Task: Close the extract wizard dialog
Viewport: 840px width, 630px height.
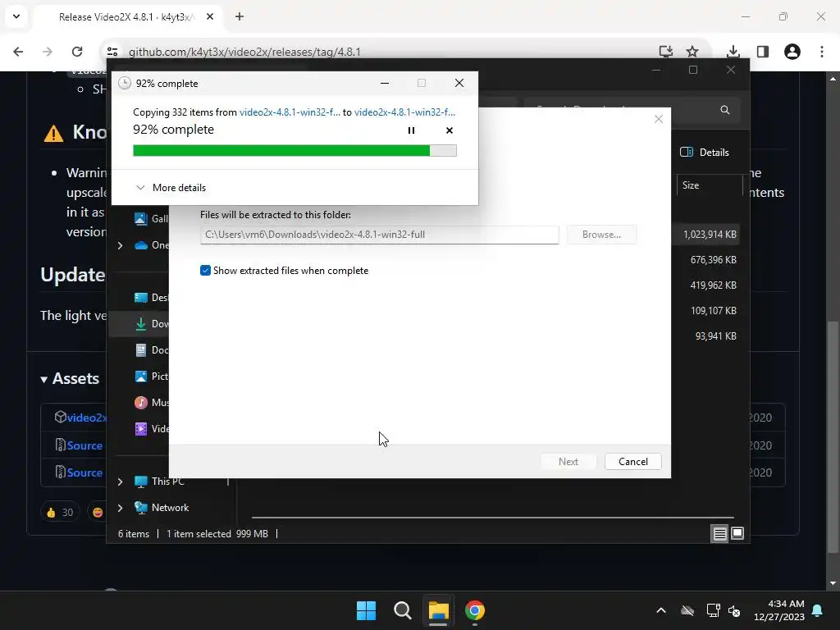Action: 659,119
